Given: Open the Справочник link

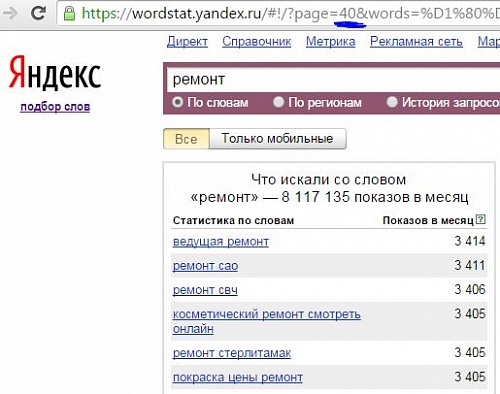Looking at the screenshot, I should click(x=257, y=42).
